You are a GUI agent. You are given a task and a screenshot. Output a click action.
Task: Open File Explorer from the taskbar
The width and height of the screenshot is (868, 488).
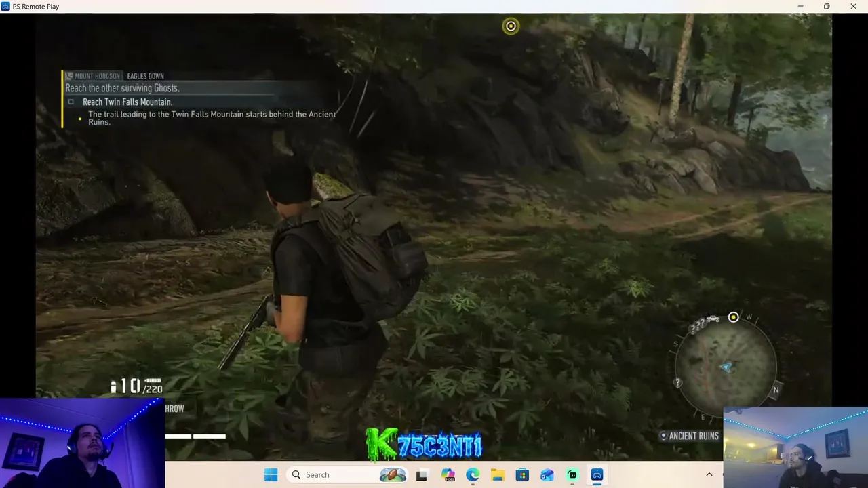click(x=498, y=474)
